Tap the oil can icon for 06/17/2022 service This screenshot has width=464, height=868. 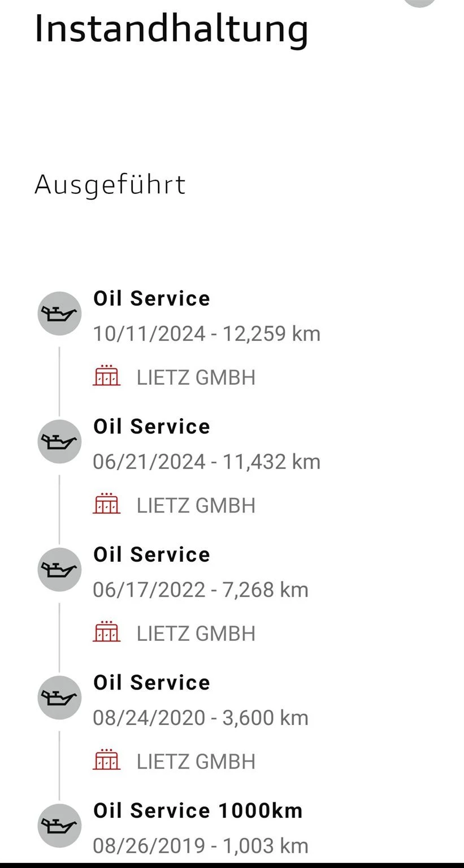point(59,569)
